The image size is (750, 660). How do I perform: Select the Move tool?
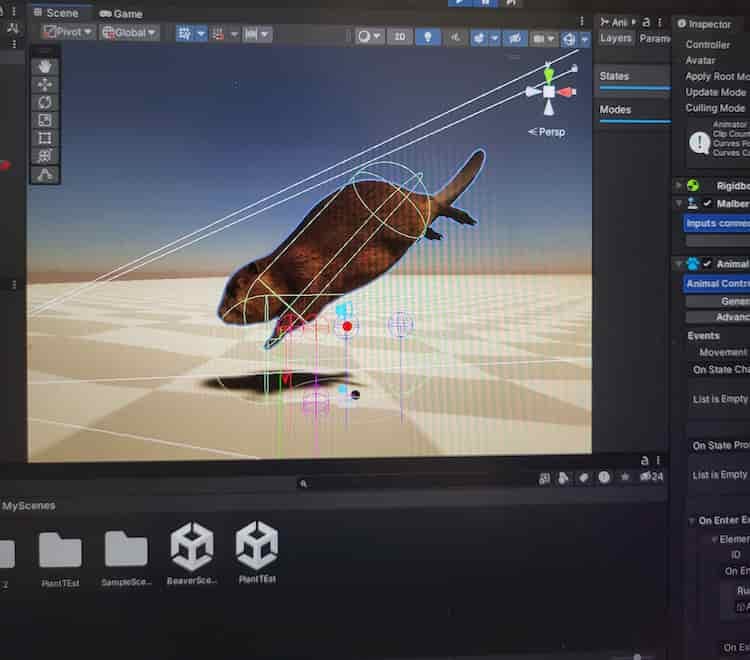(45, 85)
